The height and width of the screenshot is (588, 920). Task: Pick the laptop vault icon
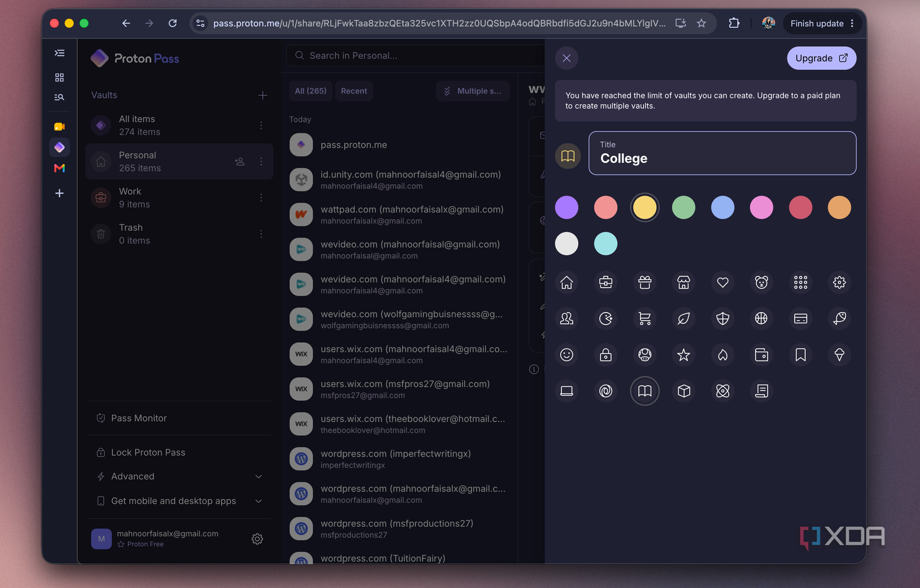(x=566, y=391)
